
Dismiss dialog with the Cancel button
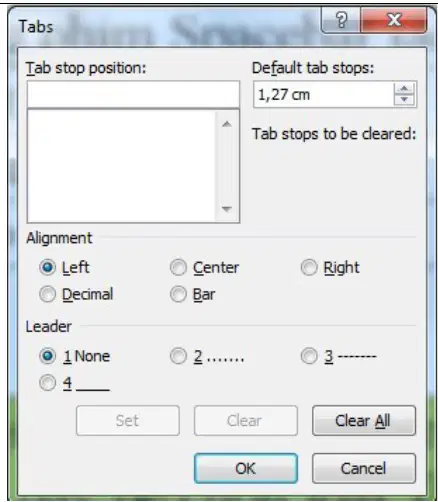364,468
